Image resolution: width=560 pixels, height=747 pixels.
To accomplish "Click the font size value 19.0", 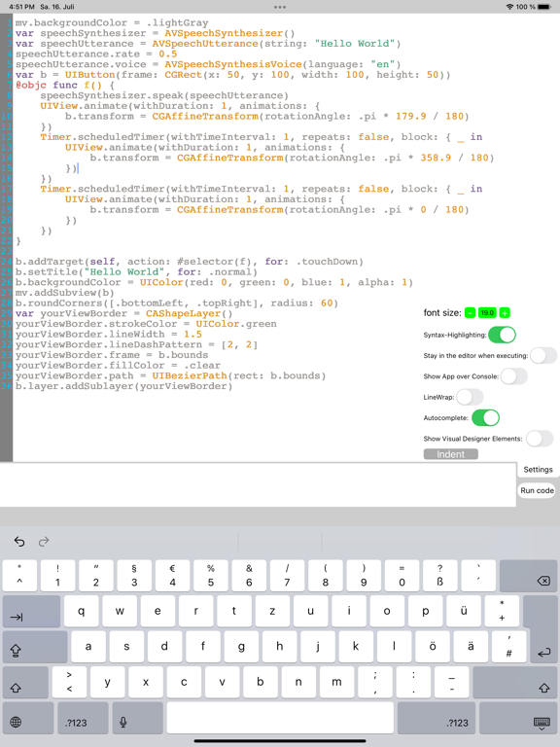I will pyautogui.click(x=487, y=313).
